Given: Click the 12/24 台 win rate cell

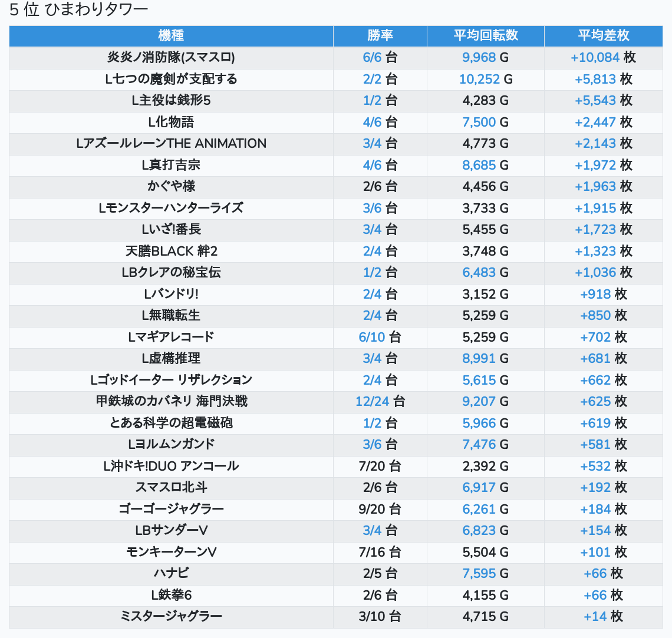Looking at the screenshot, I should [x=380, y=401].
